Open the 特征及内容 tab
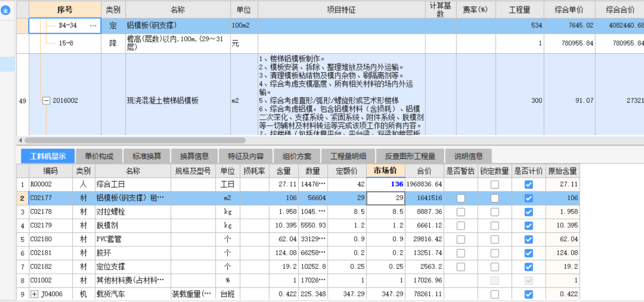Image resolution: width=644 pixels, height=302 pixels. [246, 156]
